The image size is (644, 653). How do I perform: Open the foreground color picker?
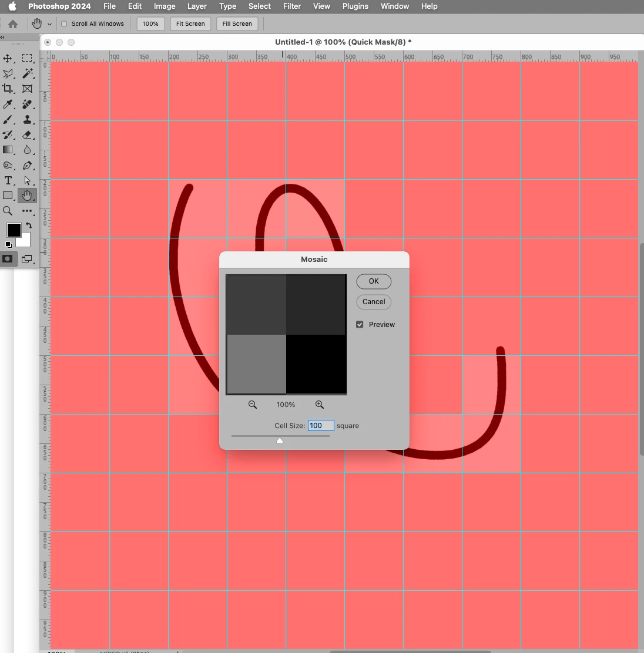point(14,230)
